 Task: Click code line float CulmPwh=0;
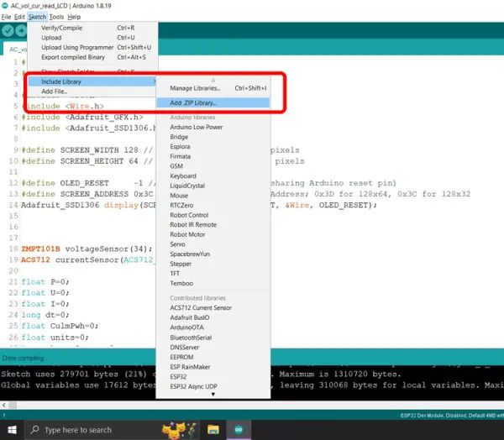pos(60,326)
